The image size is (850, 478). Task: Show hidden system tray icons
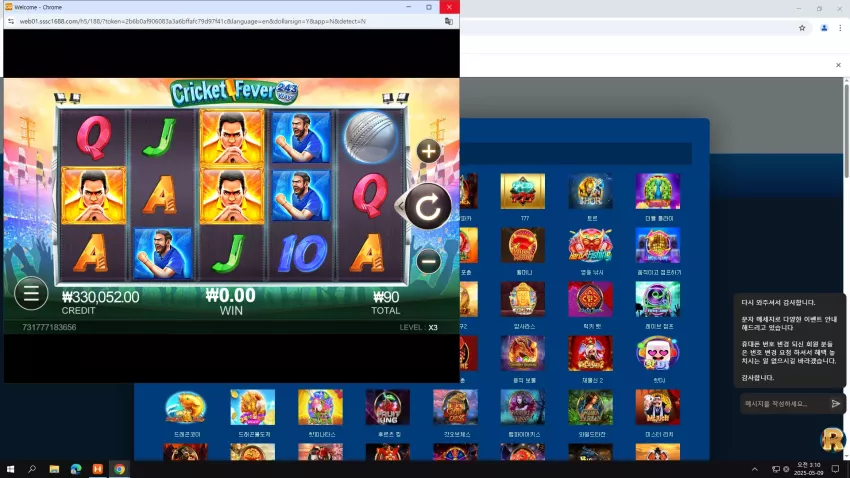pyautogui.click(x=755, y=469)
